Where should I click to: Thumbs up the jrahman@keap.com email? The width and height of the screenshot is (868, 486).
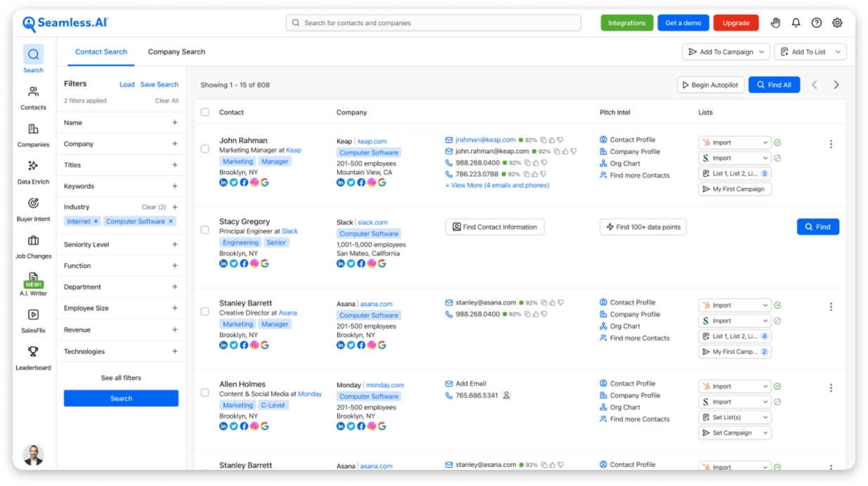(552, 140)
